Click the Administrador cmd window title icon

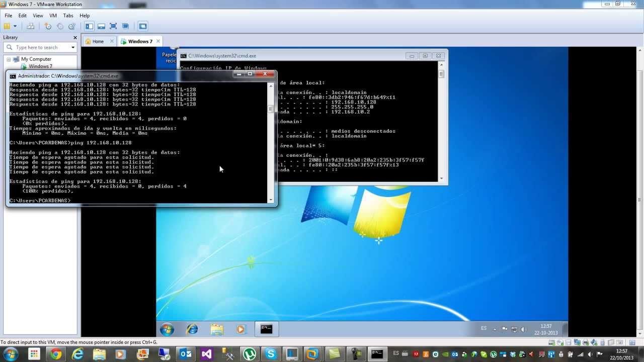tap(13, 76)
